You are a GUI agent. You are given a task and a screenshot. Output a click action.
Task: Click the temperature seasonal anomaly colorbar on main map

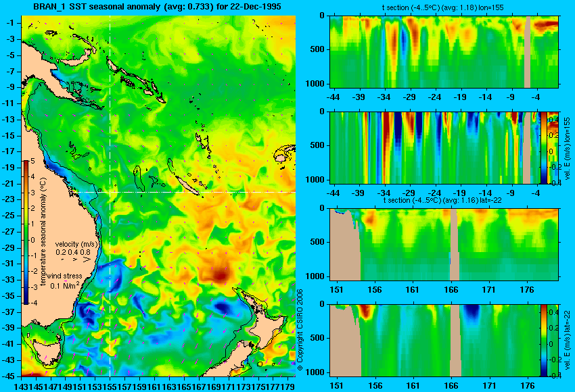click(x=26, y=232)
